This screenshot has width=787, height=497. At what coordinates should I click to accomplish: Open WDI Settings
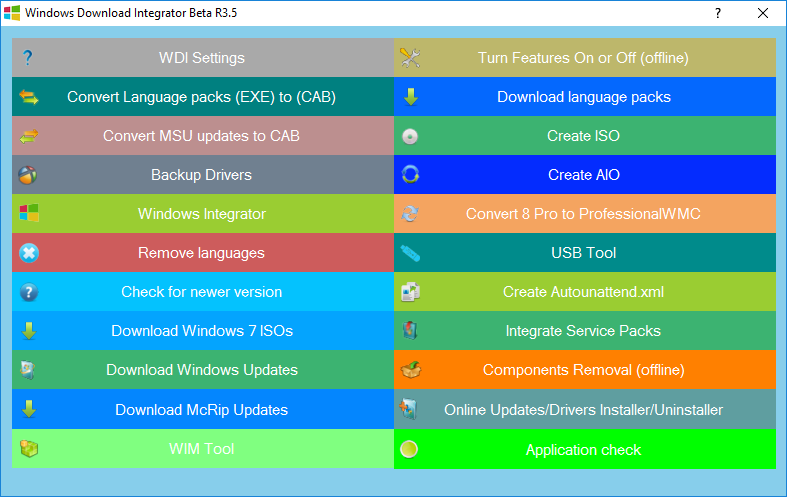[203, 58]
